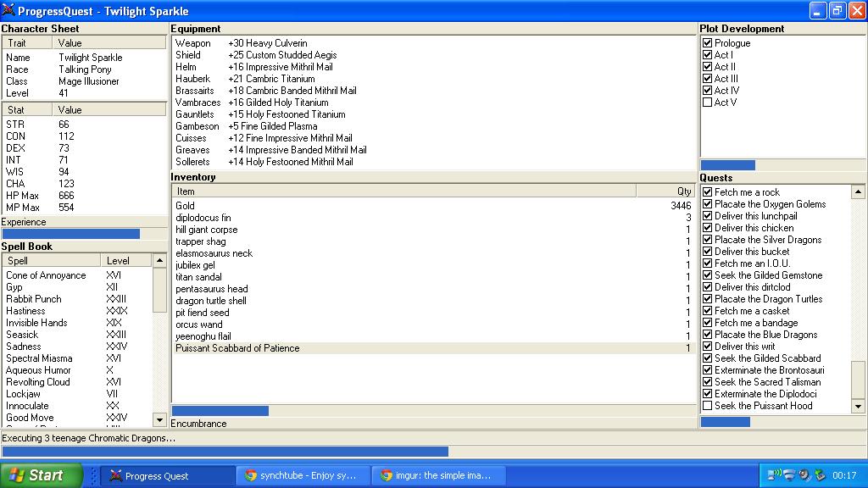Click Executing 3 teenage Chromatic Dragons status text
Viewport: 868px width, 488px height.
(88, 438)
